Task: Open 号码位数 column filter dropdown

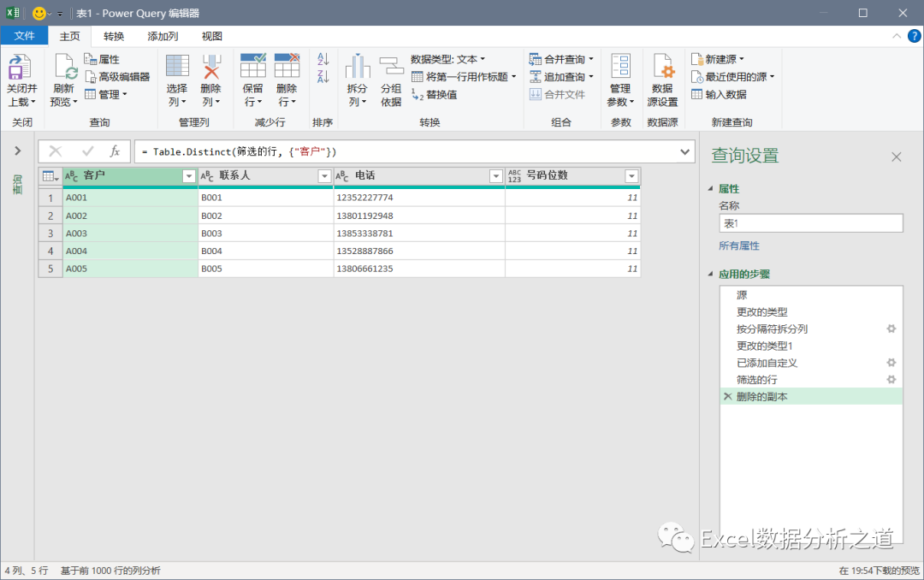Action: point(631,175)
